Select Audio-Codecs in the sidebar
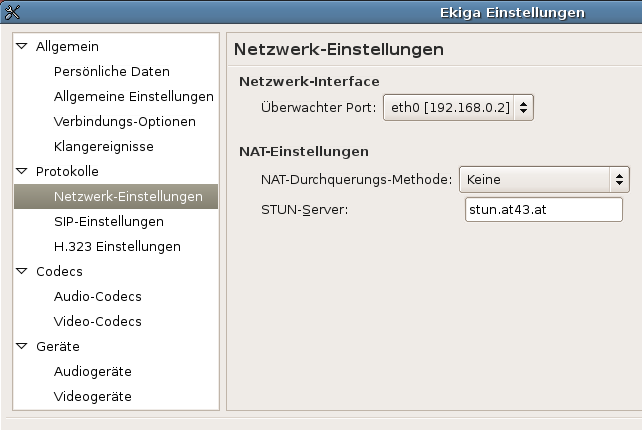The image size is (642, 430). [97, 297]
